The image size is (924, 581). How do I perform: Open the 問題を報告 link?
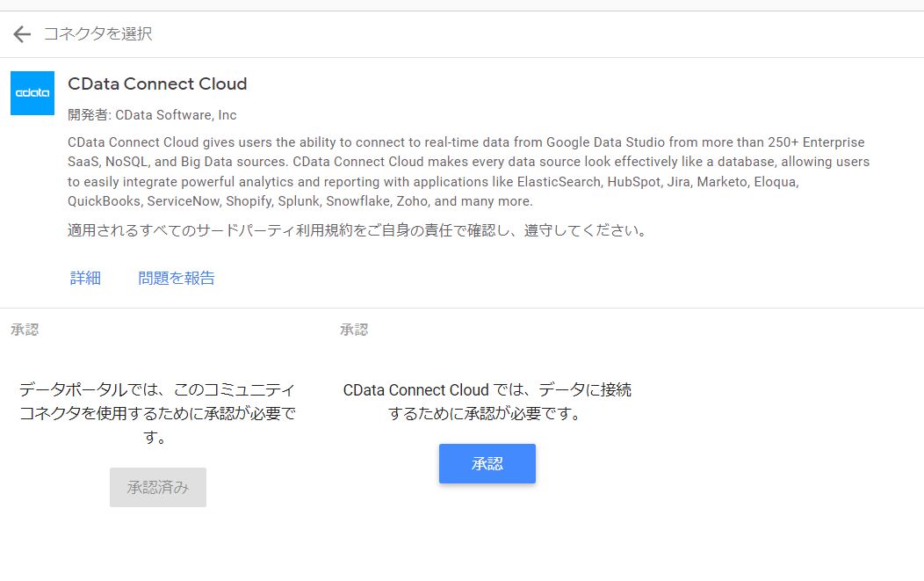click(177, 278)
